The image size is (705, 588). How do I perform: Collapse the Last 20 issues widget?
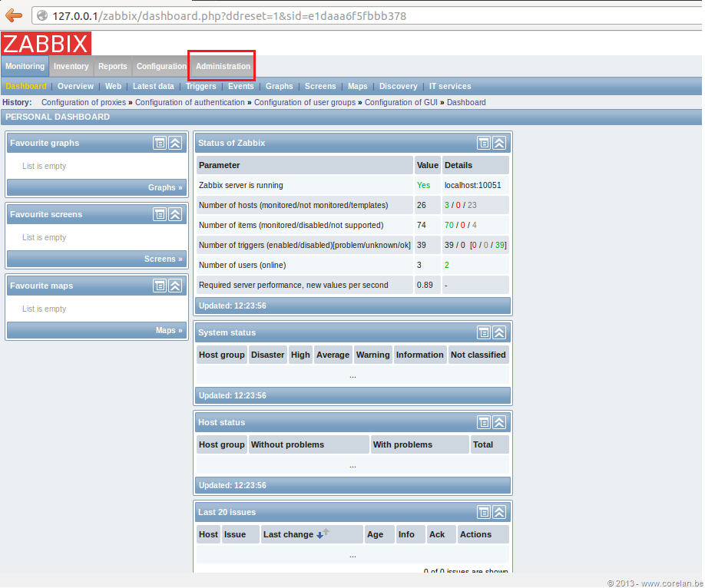(x=499, y=513)
